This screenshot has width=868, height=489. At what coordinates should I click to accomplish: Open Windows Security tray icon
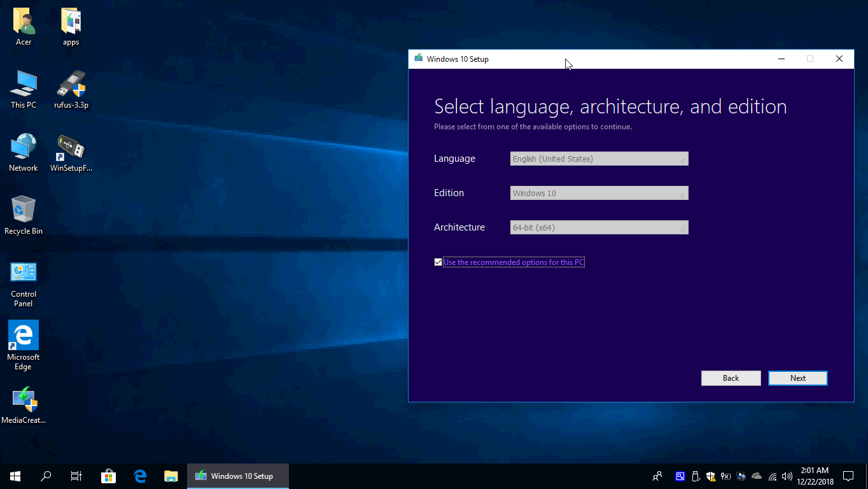point(711,476)
